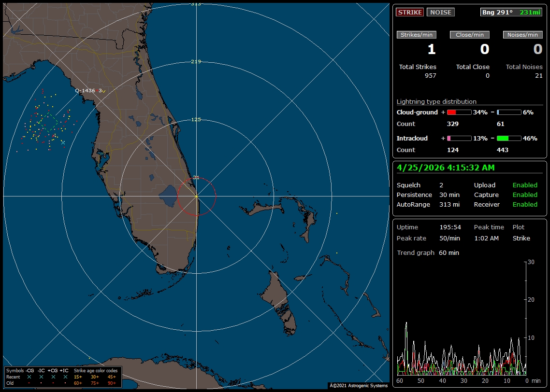Click the Close/min counter header
This screenshot has width=550, height=392.
pos(469,34)
